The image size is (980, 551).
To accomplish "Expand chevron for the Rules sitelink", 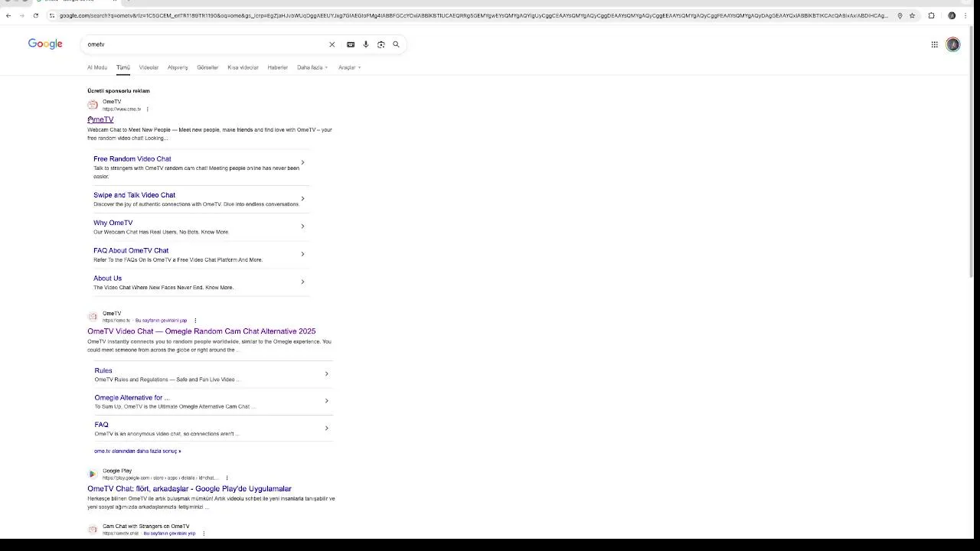I will pyautogui.click(x=326, y=374).
